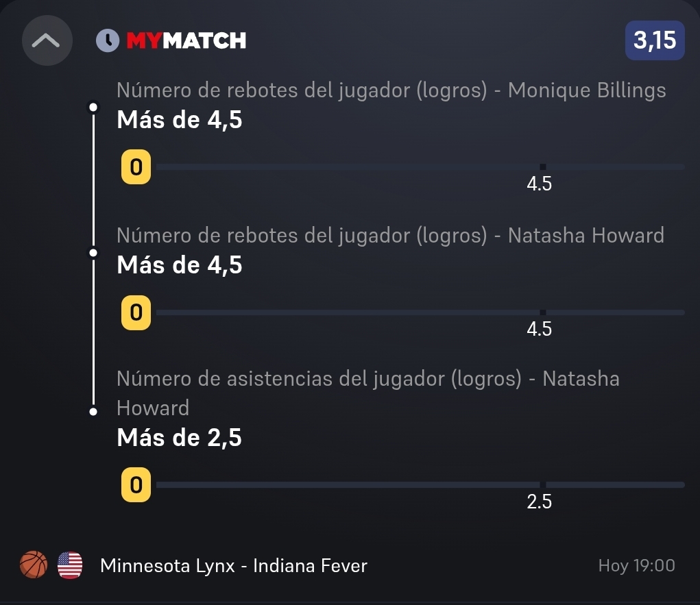Select the Natasha Howard rebounds market title
700x605 pixels.
click(390, 236)
